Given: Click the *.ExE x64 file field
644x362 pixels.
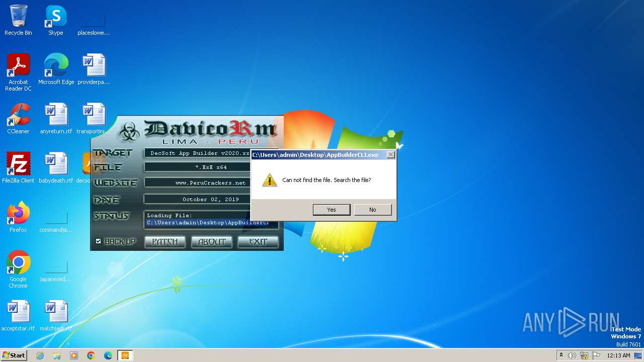Looking at the screenshot, I should [x=197, y=167].
